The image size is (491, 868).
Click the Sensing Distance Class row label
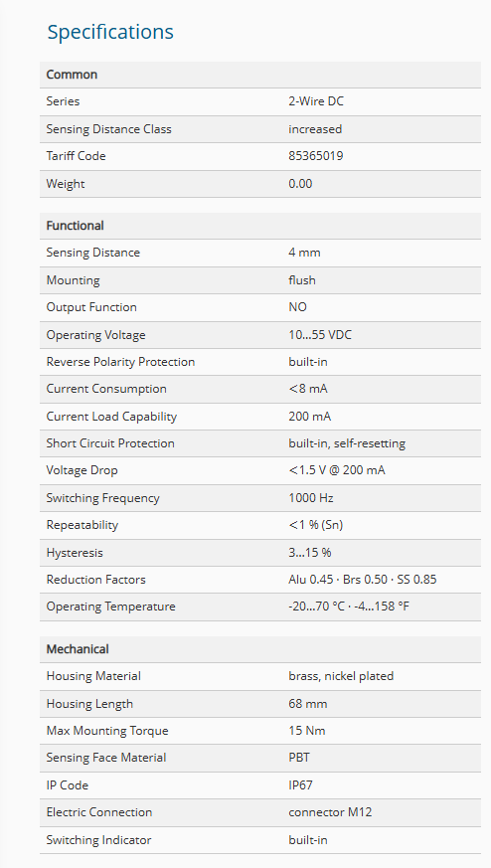point(108,129)
